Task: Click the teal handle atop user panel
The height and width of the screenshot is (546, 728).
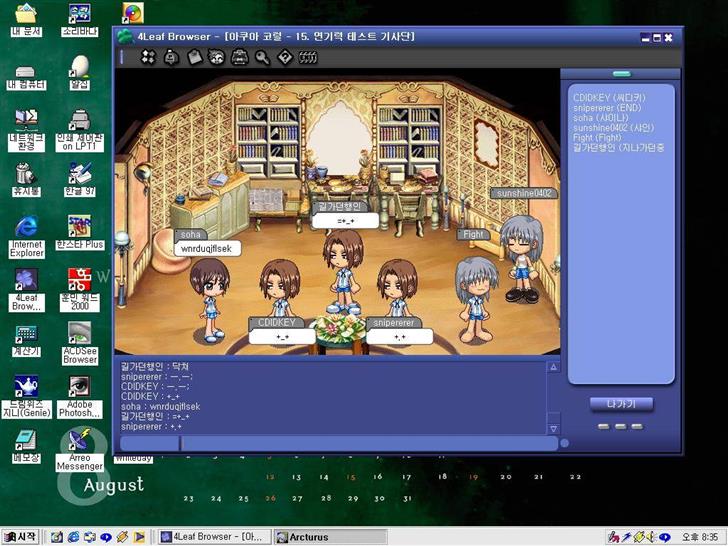Action: (622, 74)
